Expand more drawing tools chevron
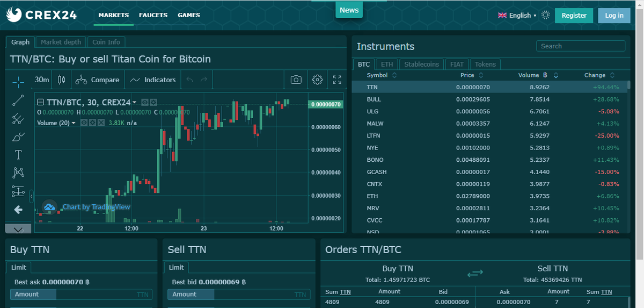 pos(18,230)
